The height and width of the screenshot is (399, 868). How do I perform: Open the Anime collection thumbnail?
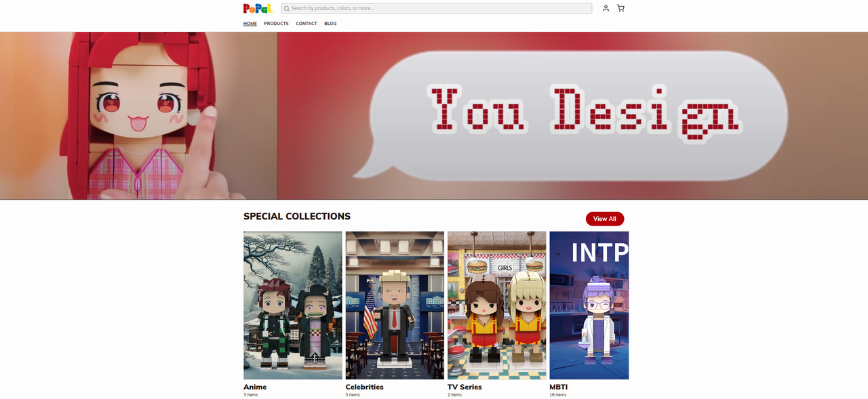point(292,305)
